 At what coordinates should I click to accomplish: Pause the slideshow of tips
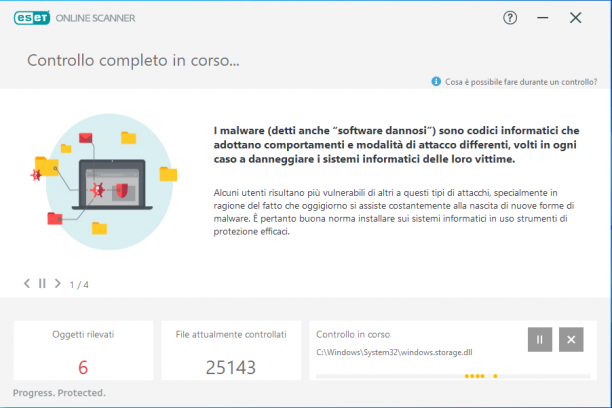(x=42, y=283)
